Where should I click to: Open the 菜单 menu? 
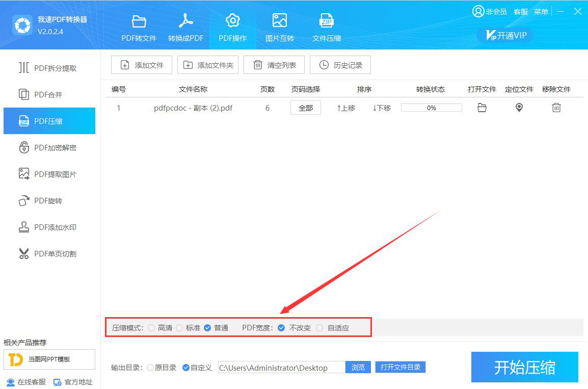click(541, 12)
